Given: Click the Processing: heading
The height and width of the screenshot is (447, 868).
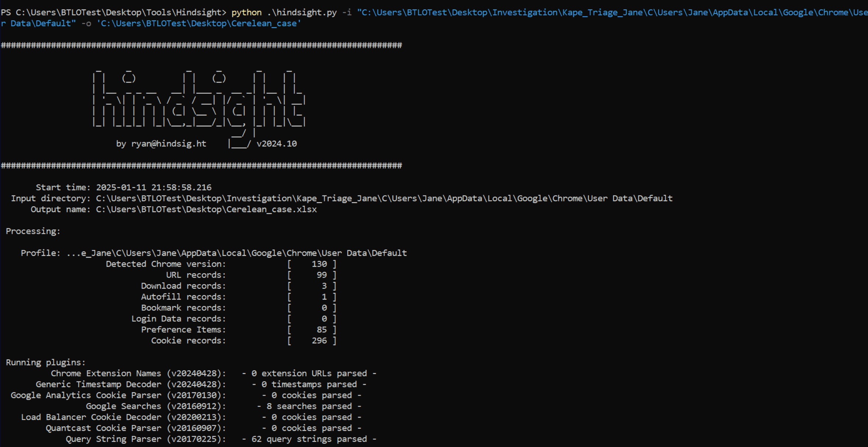Looking at the screenshot, I should 33,231.
